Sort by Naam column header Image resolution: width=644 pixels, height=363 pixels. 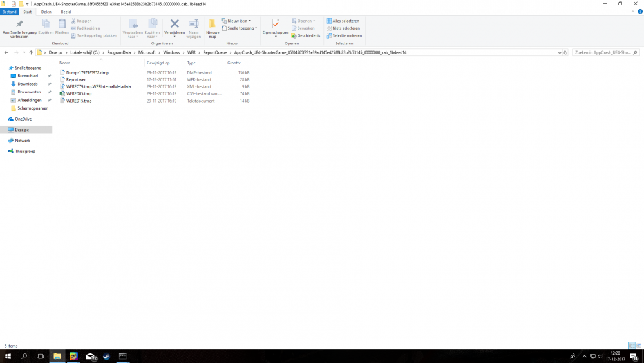tap(100, 63)
